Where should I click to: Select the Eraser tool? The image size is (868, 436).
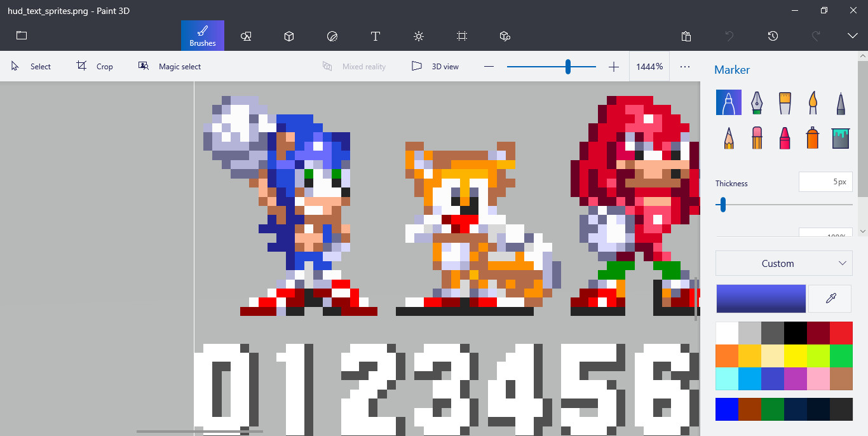coord(756,138)
